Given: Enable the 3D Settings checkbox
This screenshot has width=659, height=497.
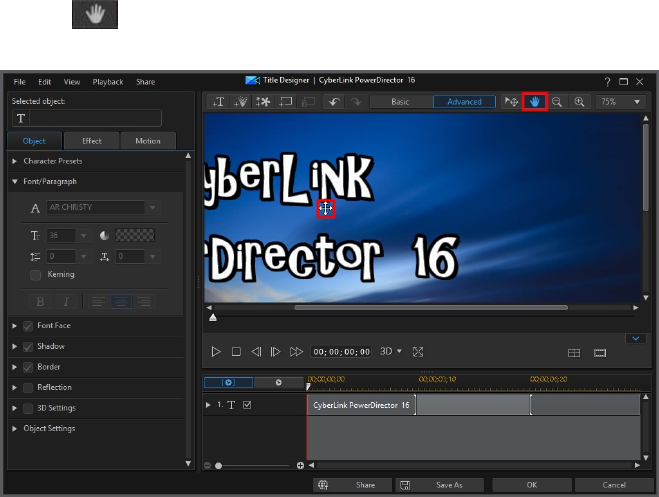Looking at the screenshot, I should (x=28, y=408).
